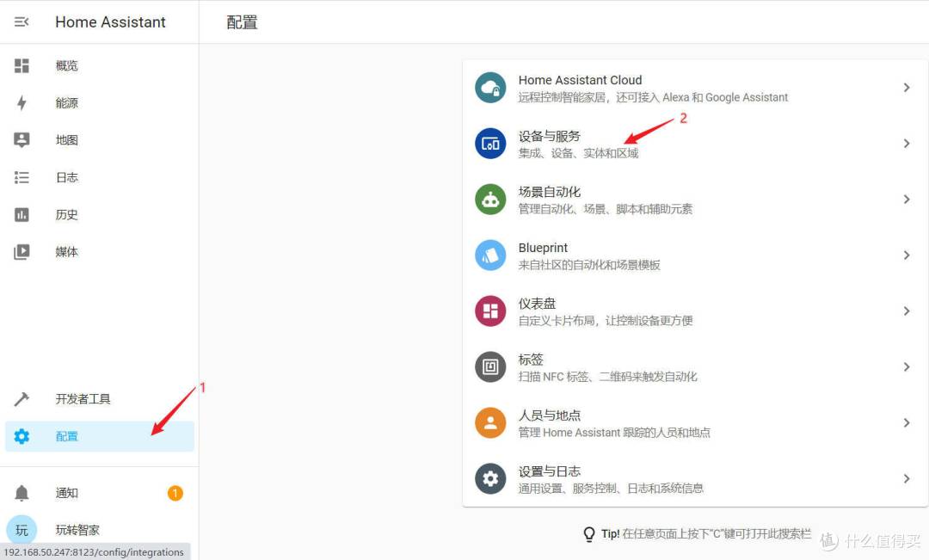Click the Blueprint title text
The image size is (929, 560).
click(x=543, y=248)
